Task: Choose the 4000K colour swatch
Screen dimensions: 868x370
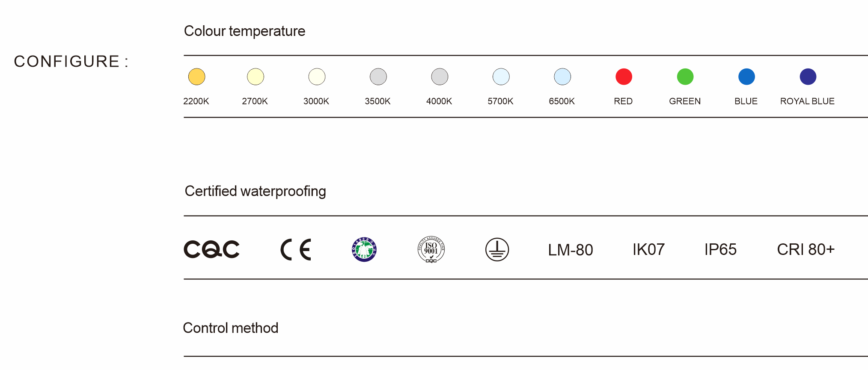Action: (440, 77)
